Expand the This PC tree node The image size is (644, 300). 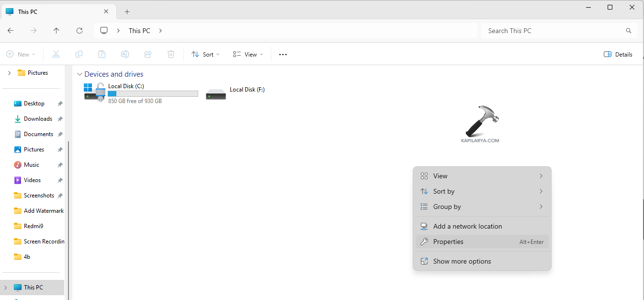click(6, 288)
